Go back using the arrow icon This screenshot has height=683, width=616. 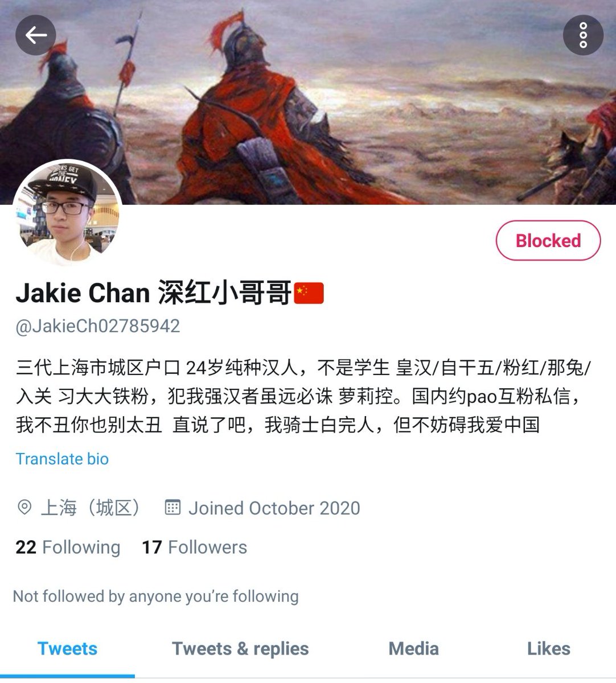click(35, 35)
